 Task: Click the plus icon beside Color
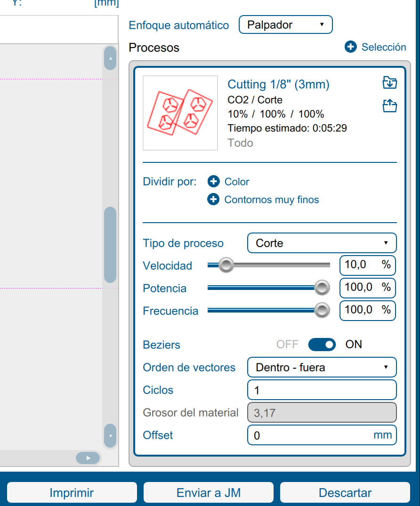pyautogui.click(x=214, y=182)
